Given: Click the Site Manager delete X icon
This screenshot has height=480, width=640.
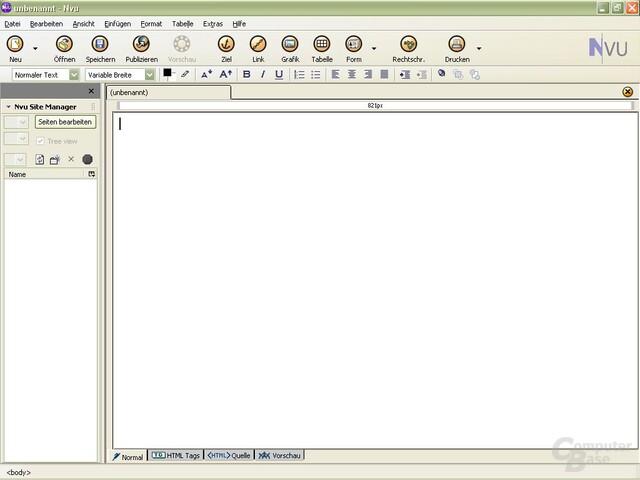Looking at the screenshot, I should (x=71, y=159).
